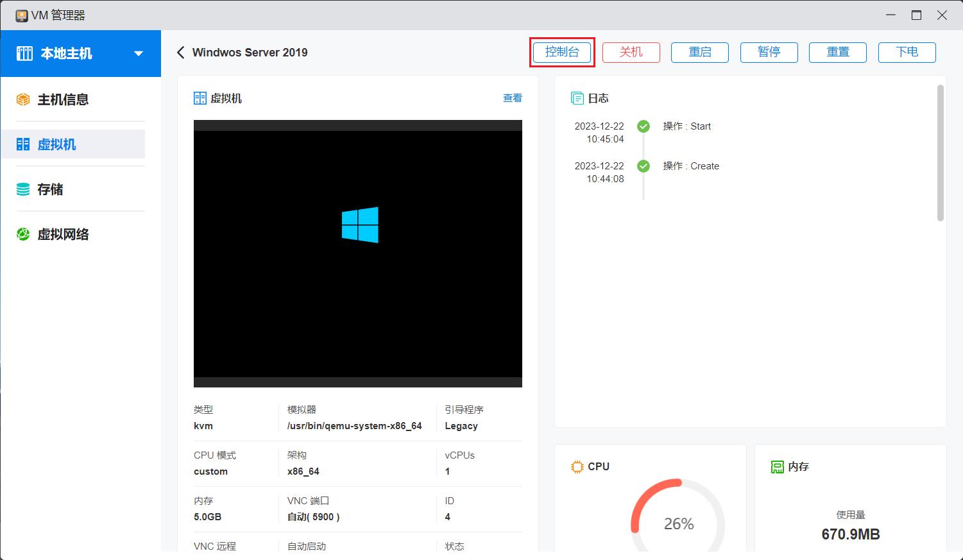
Task: Click the green check beside 操作 : Start
Action: point(643,126)
